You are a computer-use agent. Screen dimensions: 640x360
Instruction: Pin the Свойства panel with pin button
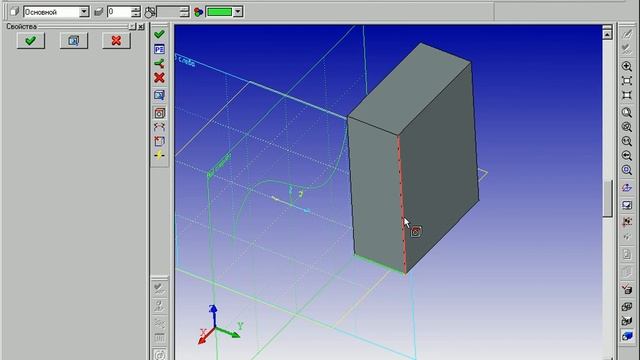tap(132, 27)
